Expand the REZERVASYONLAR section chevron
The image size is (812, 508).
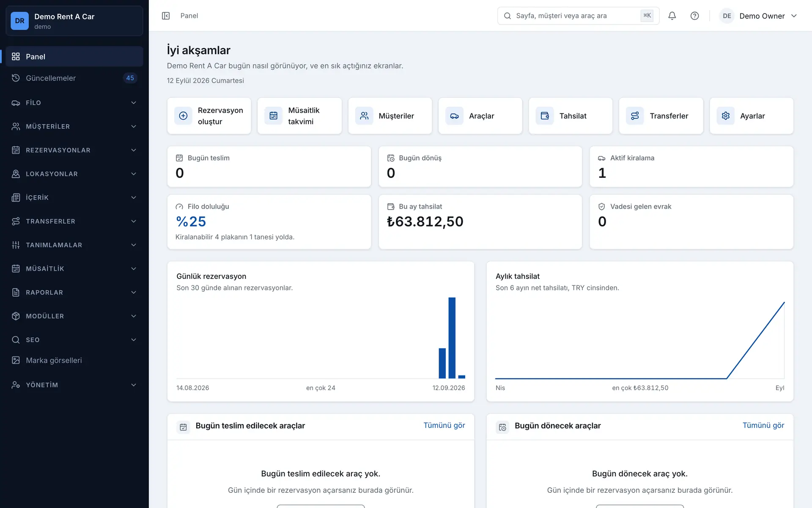tap(134, 150)
